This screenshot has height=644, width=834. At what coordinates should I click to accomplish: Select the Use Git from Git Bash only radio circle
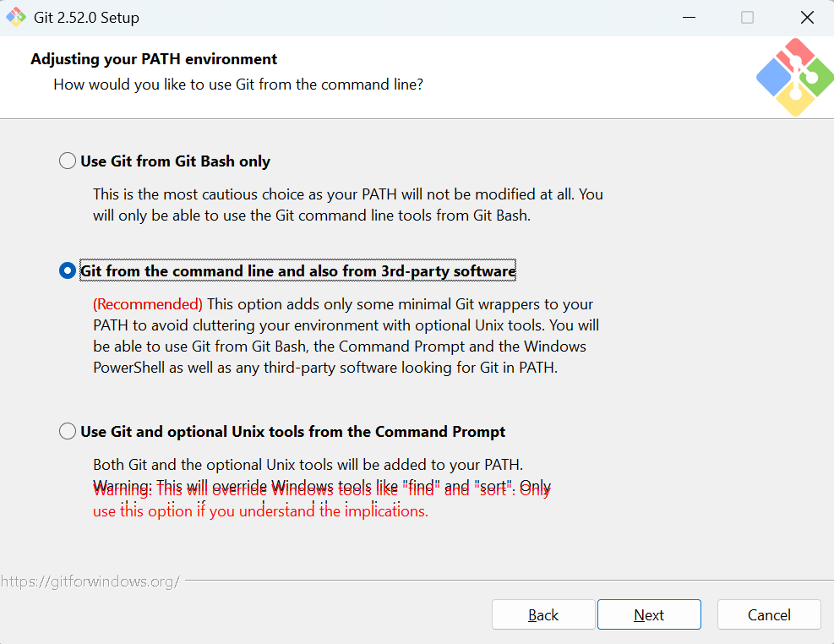pyautogui.click(x=68, y=161)
